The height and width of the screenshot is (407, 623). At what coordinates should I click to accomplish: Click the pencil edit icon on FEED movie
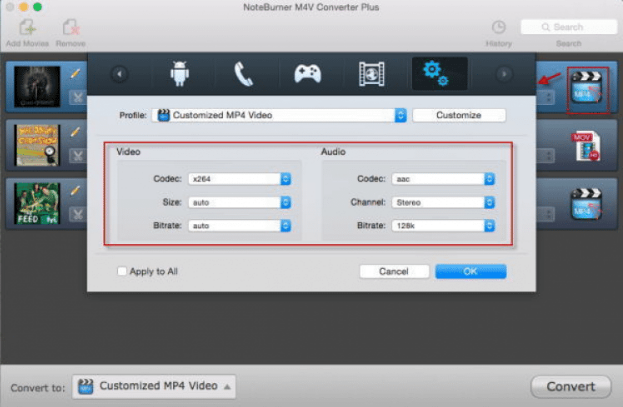pos(75,190)
